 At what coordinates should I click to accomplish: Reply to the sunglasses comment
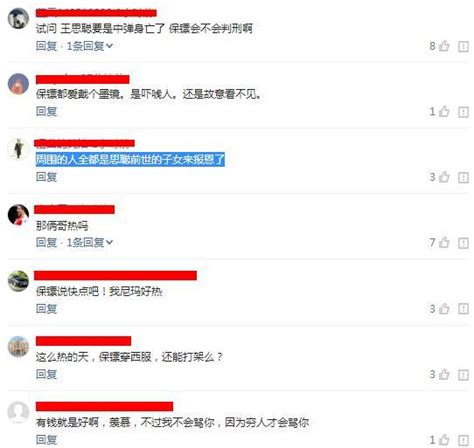(47, 111)
